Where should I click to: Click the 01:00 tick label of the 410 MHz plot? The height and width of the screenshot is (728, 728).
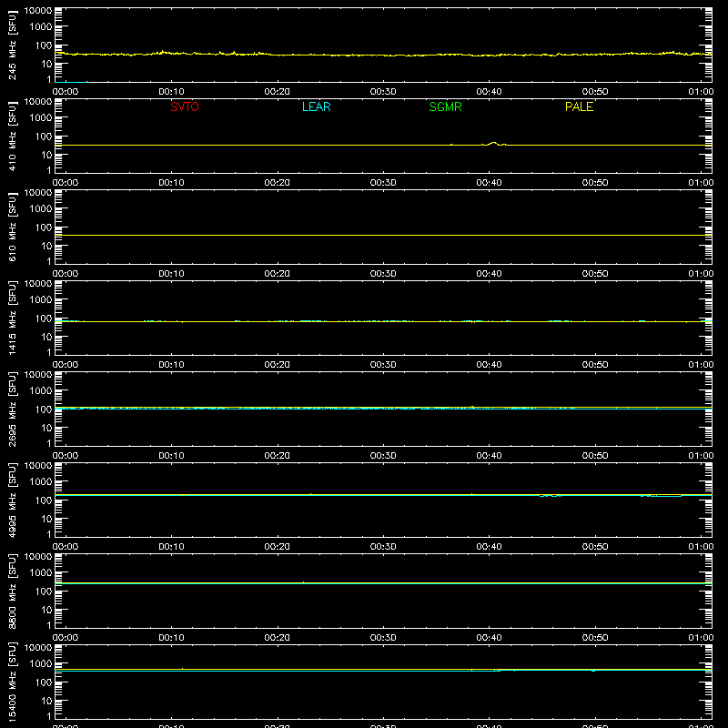pos(701,183)
